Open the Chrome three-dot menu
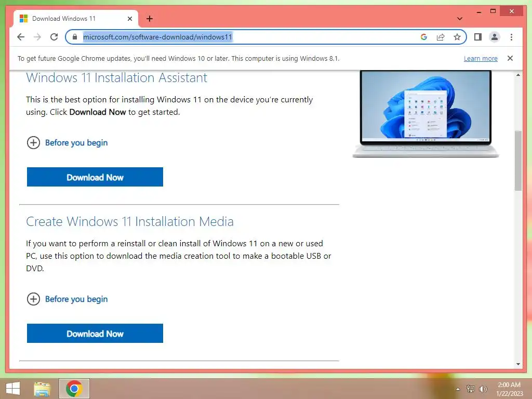532x399 pixels. [x=511, y=37]
